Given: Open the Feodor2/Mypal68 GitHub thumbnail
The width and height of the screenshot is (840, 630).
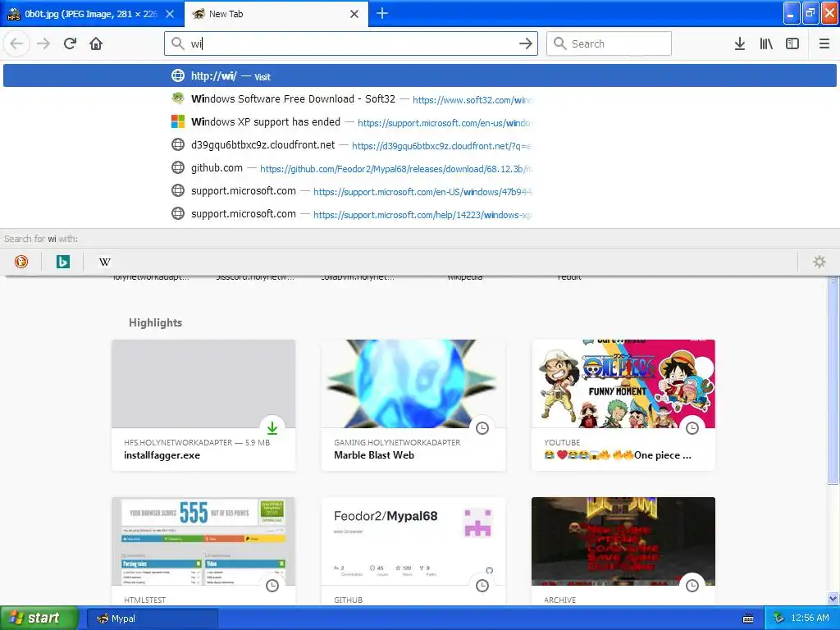Looking at the screenshot, I should (413, 541).
